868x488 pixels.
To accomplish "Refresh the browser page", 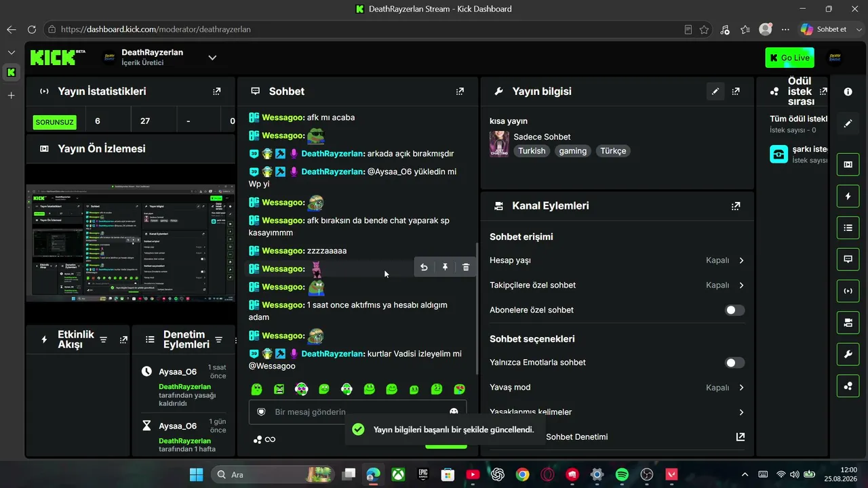I will point(31,30).
